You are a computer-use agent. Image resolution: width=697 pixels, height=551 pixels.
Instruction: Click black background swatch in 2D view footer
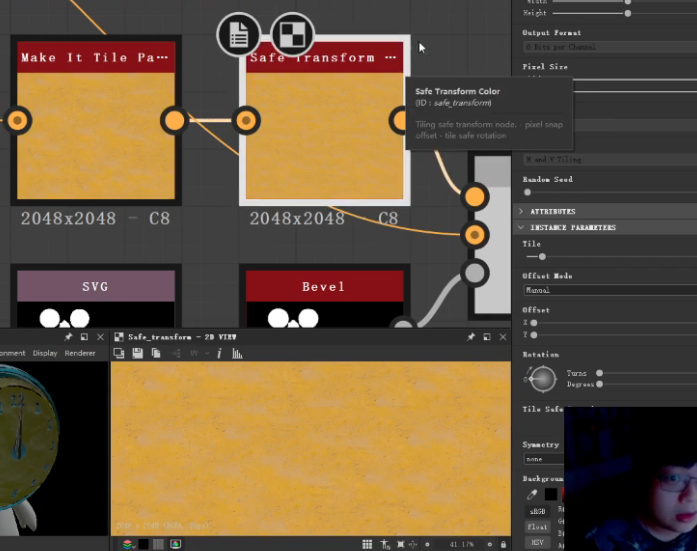tap(144, 544)
